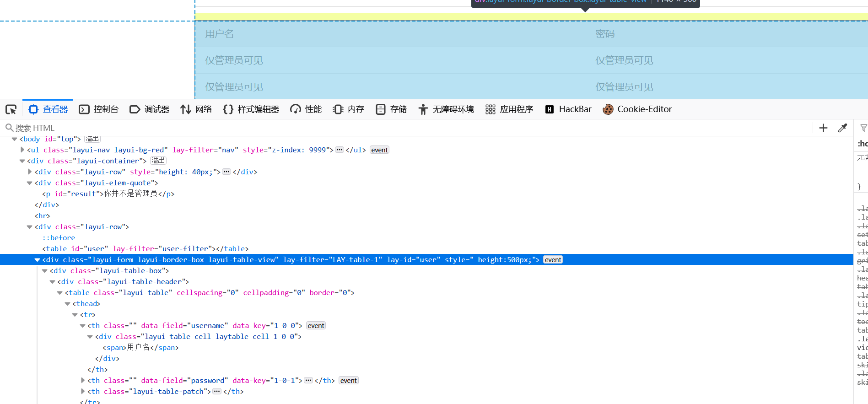Collapse the table class layui-table node
Viewport: 868px width, 404px height.
click(60, 293)
